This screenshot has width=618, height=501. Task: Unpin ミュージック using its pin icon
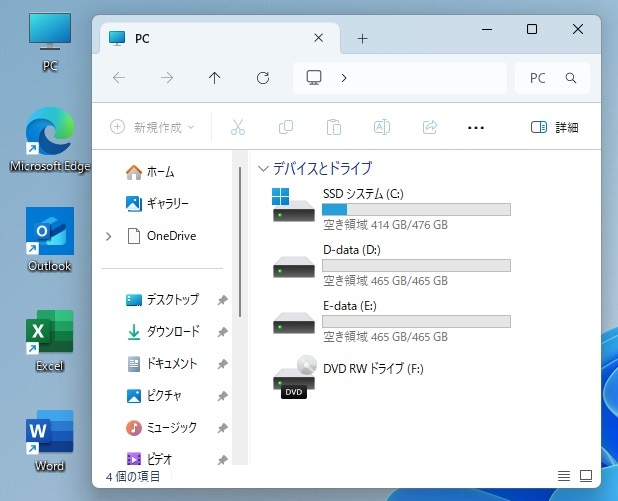(x=223, y=428)
